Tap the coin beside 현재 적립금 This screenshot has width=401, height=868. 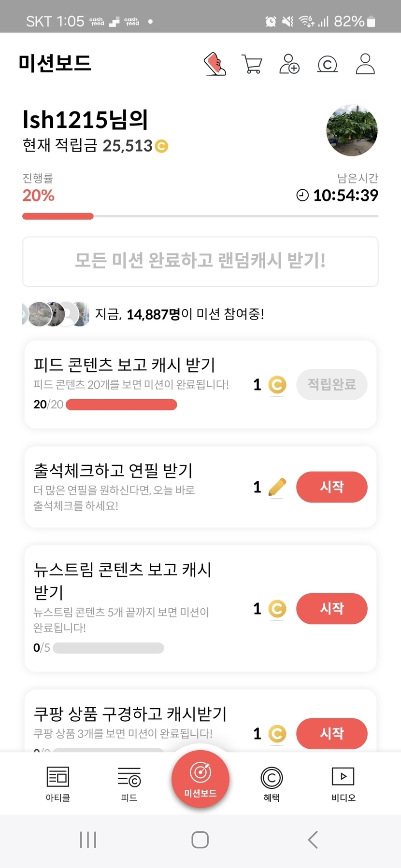pos(161,146)
